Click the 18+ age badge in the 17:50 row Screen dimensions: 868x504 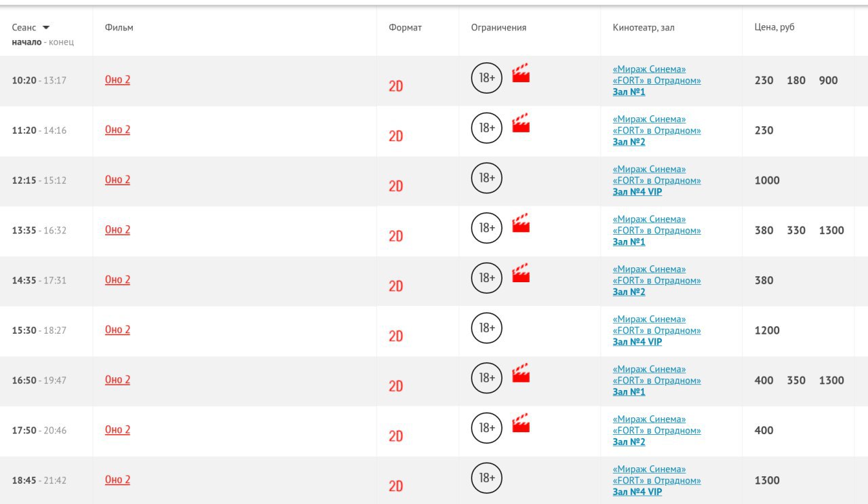(487, 428)
